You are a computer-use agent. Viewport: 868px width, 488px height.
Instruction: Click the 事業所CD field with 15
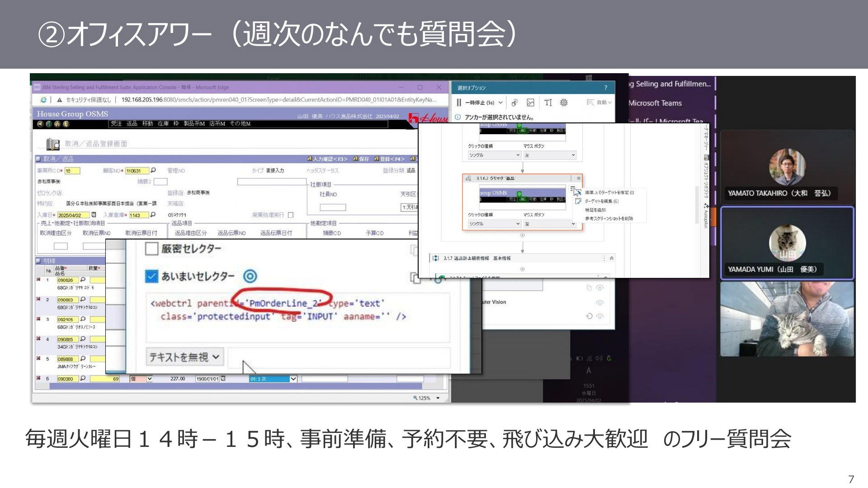[x=72, y=171]
